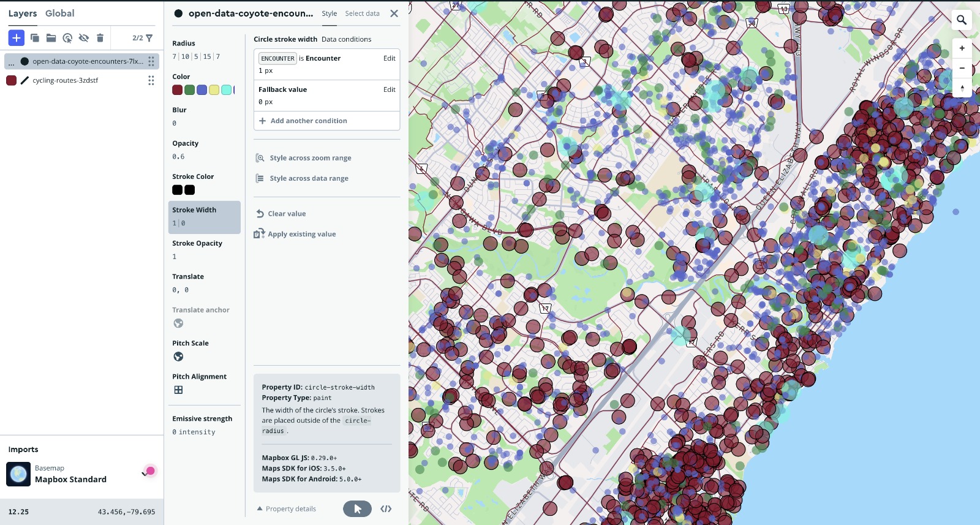
Task: Zoom in on the map
Action: click(x=962, y=48)
